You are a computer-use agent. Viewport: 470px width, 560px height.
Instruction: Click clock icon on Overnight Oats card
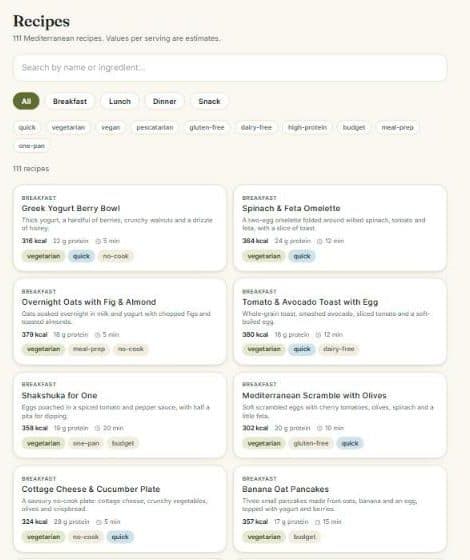coord(98,335)
